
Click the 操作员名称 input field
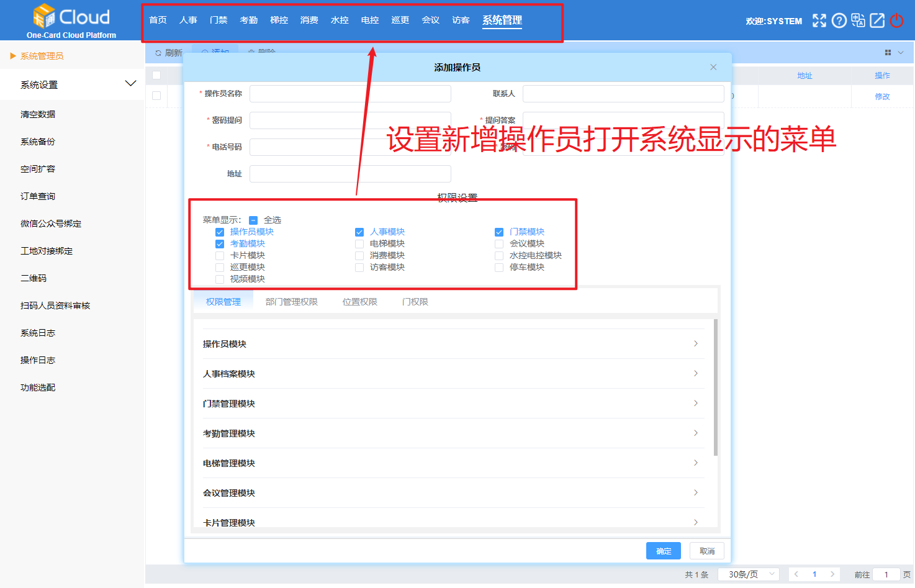(350, 94)
